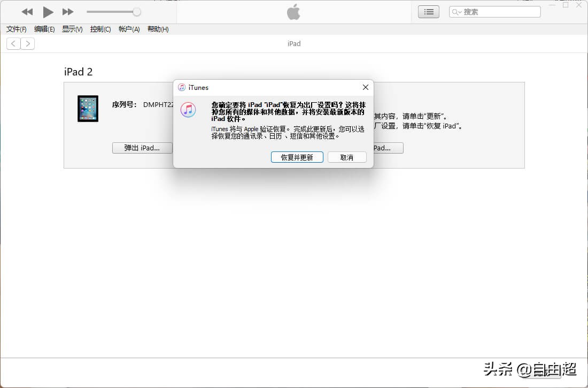This screenshot has height=388, width=588.
Task: Click the Apple logo in the toolbar
Action: (x=293, y=12)
